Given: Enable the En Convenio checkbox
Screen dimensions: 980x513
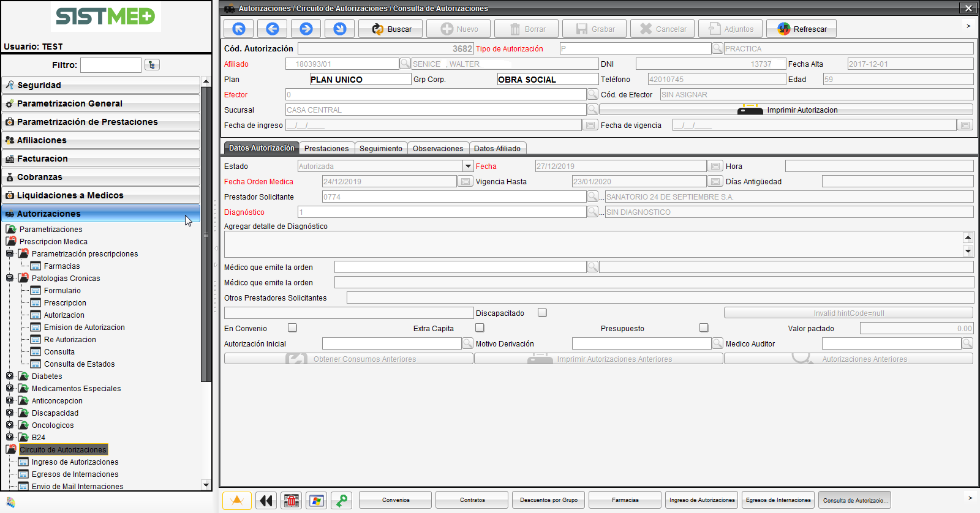Looking at the screenshot, I should coord(292,328).
